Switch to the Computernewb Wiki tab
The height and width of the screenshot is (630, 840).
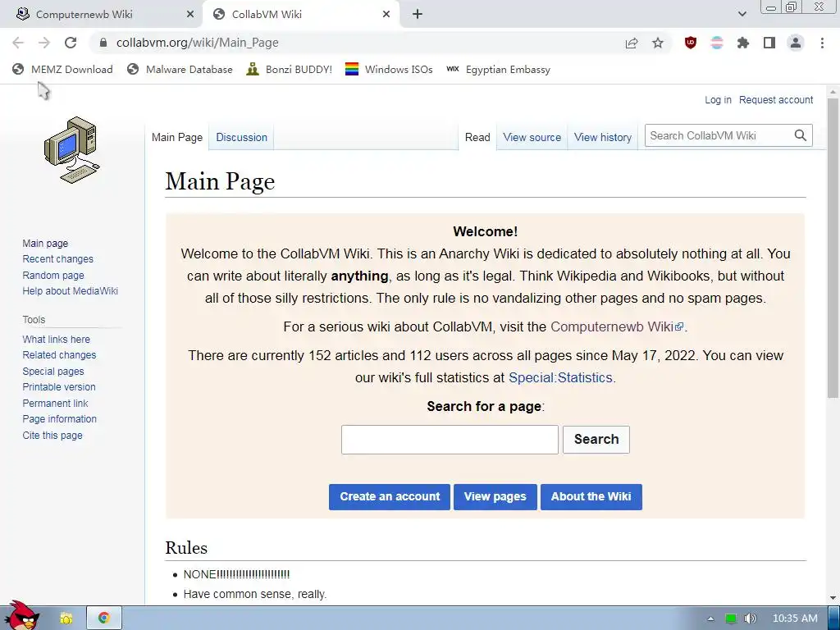(102, 15)
